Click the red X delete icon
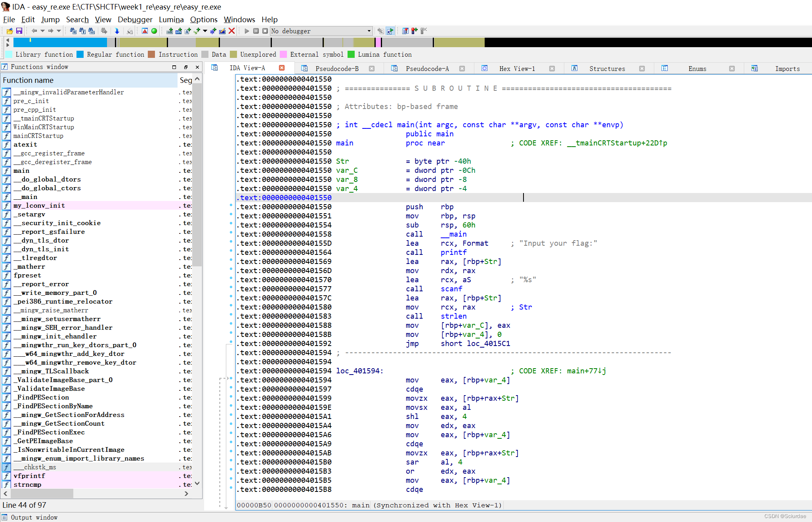 pos(232,31)
